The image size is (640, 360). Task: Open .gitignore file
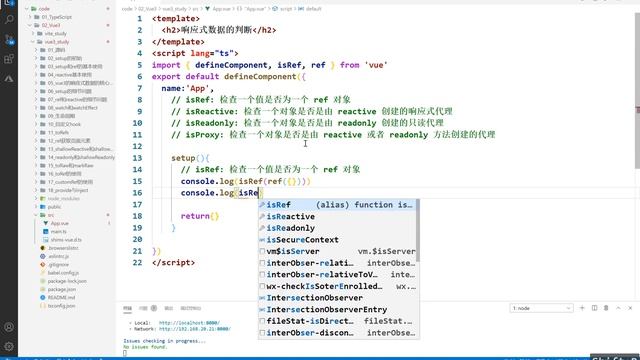tap(58, 264)
